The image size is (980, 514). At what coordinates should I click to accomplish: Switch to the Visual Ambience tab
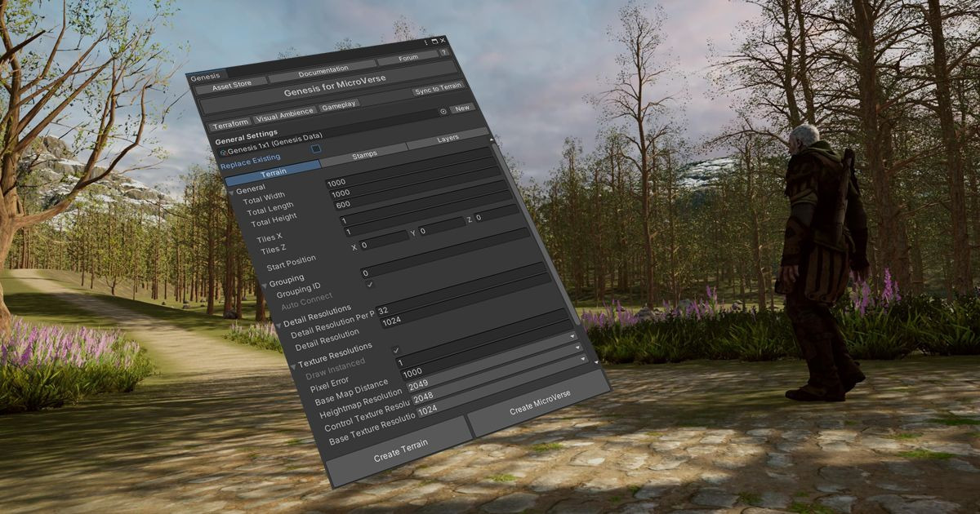tap(284, 116)
